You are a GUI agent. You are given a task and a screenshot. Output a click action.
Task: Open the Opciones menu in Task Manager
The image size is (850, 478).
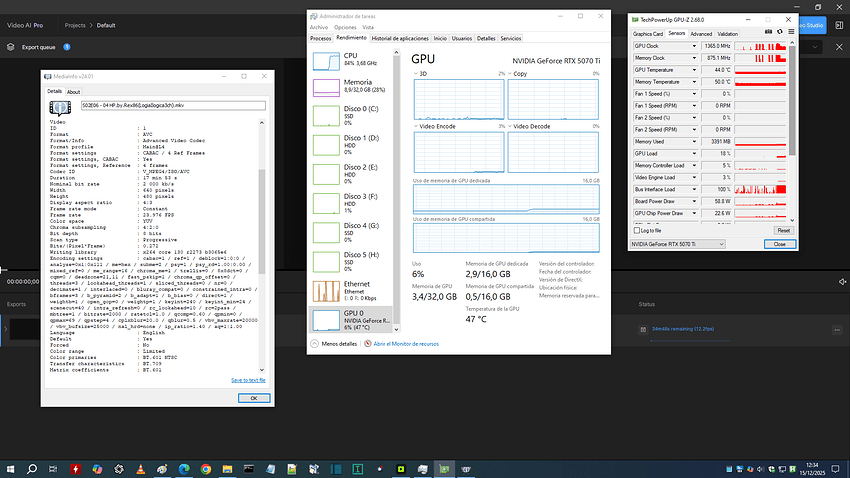(343, 27)
